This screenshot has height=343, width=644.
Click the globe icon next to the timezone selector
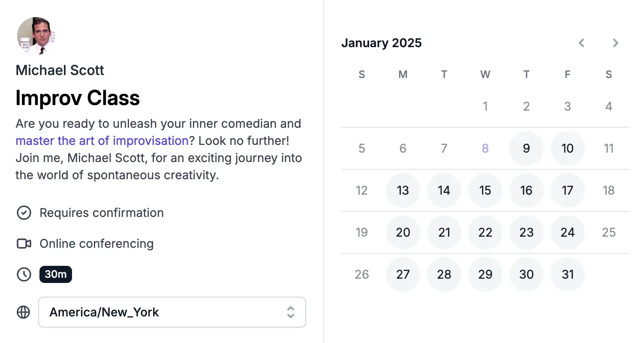[24, 312]
